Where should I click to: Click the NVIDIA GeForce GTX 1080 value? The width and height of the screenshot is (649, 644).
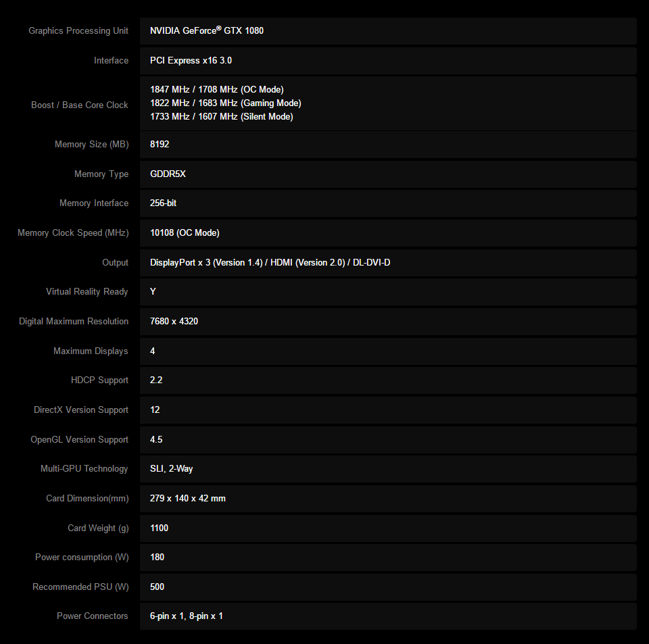point(207,30)
